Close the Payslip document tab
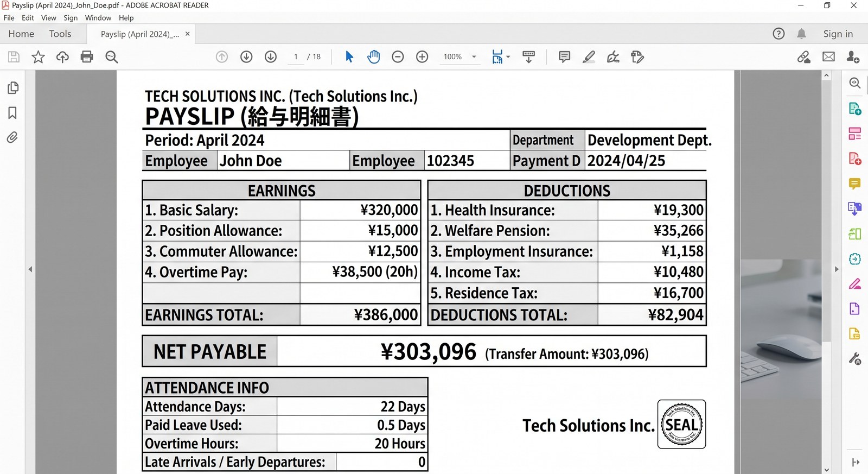The image size is (868, 474). pos(188,34)
